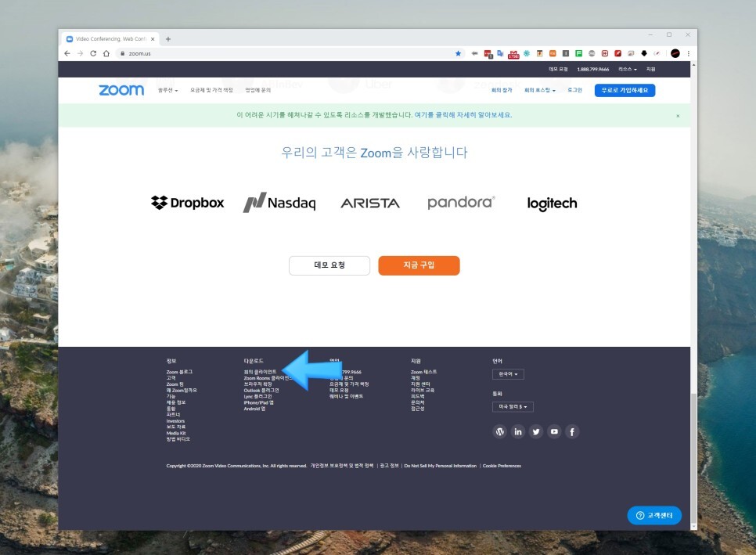The width and height of the screenshot is (756, 555).
Task: Open the Investors footer link
Action: point(175,421)
